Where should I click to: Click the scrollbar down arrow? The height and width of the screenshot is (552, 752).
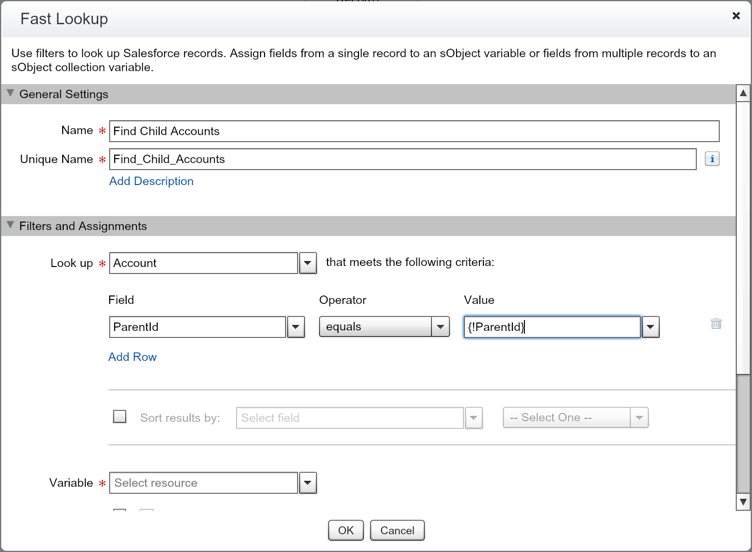743,501
